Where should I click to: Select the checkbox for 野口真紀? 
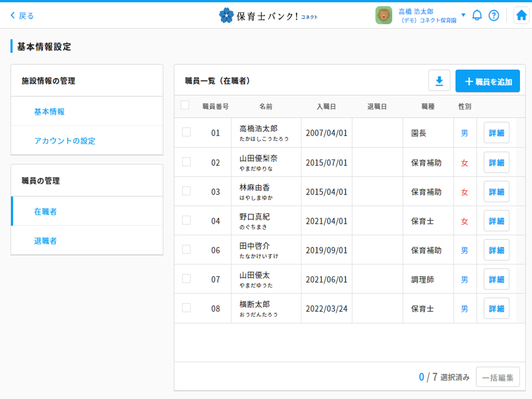point(186,220)
